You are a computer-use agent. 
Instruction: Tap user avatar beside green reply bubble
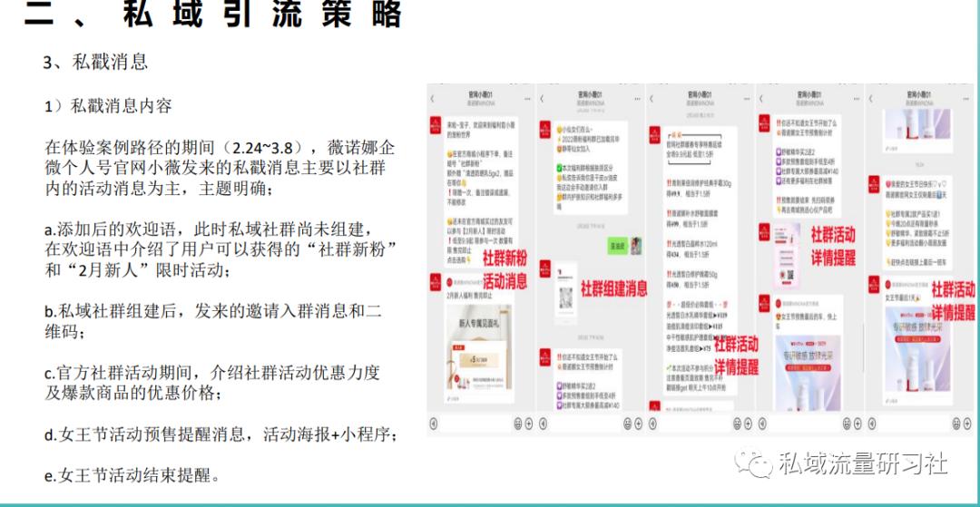coord(635,245)
